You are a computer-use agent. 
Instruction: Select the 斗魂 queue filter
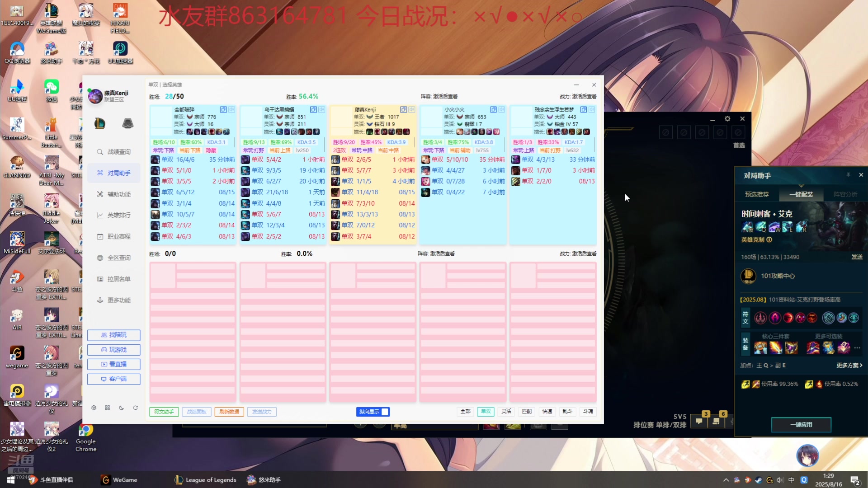click(588, 412)
